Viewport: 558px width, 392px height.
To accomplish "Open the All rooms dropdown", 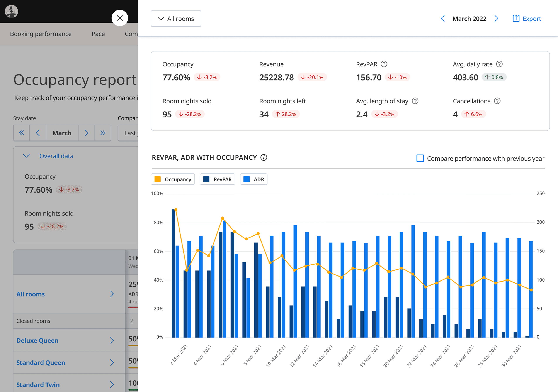I will pyautogui.click(x=176, y=19).
